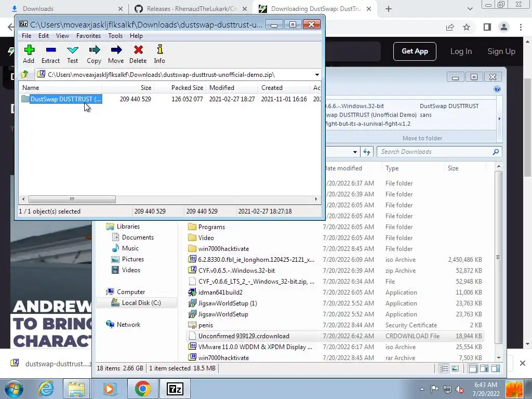The height and width of the screenshot is (399, 532).
Task: Click the share page icon in Chrome
Action: click(x=450, y=27)
